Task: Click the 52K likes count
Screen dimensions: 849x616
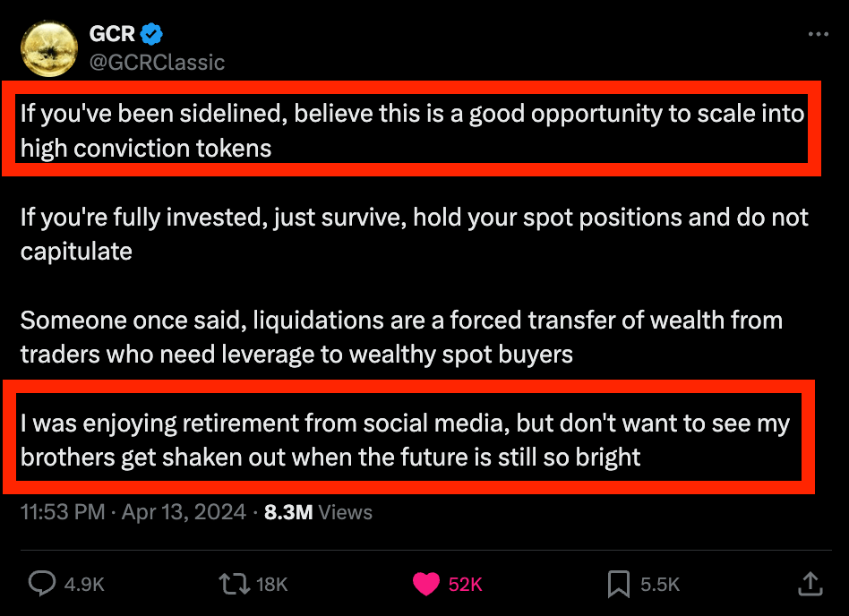Action: click(x=466, y=585)
